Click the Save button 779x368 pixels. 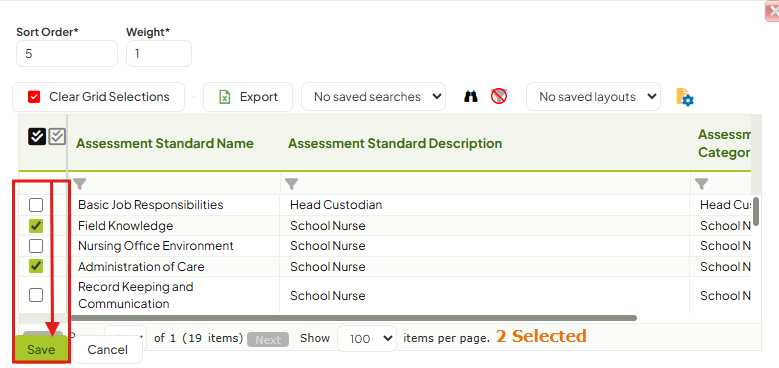[x=41, y=350]
